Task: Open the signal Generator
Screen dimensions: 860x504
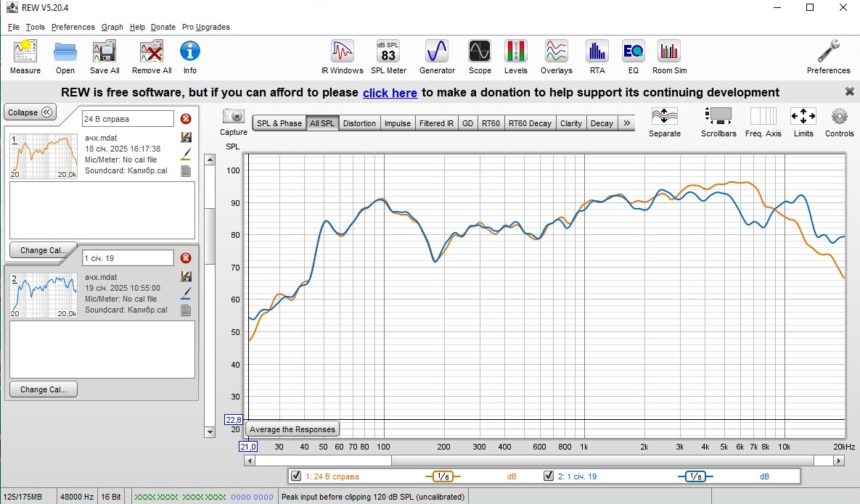Action: tap(437, 57)
